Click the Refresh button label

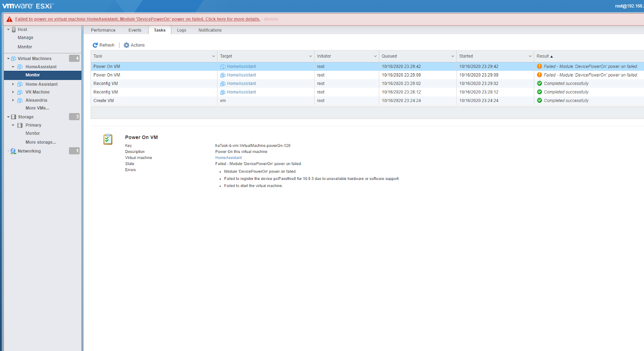tap(107, 45)
